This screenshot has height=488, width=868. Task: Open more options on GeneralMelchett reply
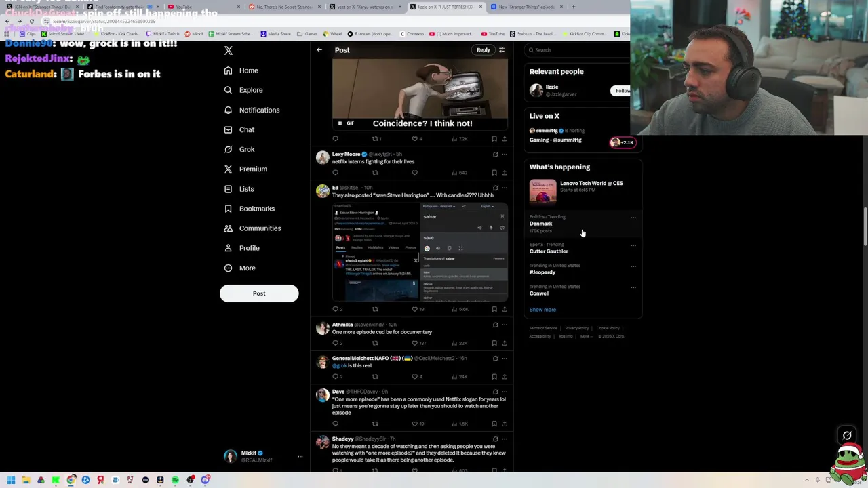[x=505, y=358]
